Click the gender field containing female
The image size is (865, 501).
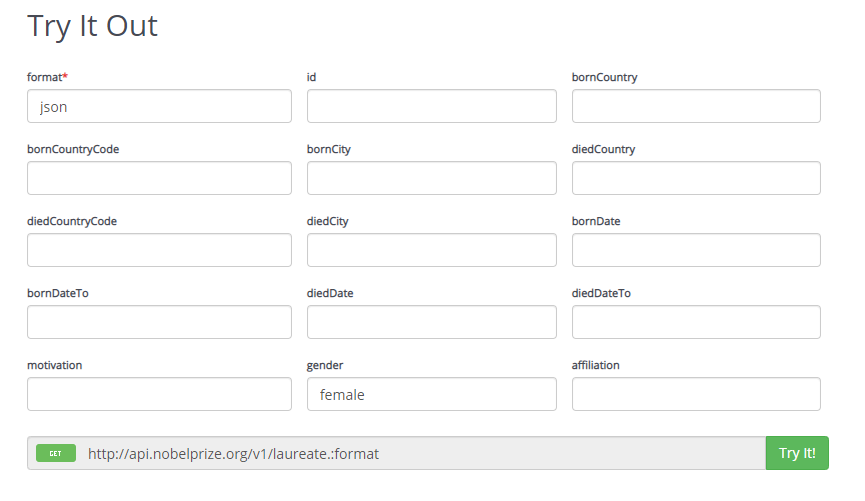tap(431, 394)
